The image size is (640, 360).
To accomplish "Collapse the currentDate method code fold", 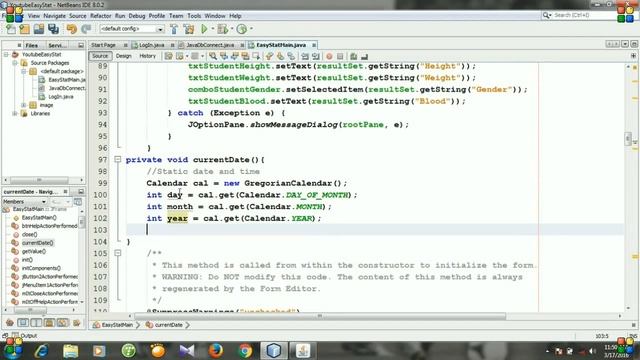I will click(x=118, y=160).
